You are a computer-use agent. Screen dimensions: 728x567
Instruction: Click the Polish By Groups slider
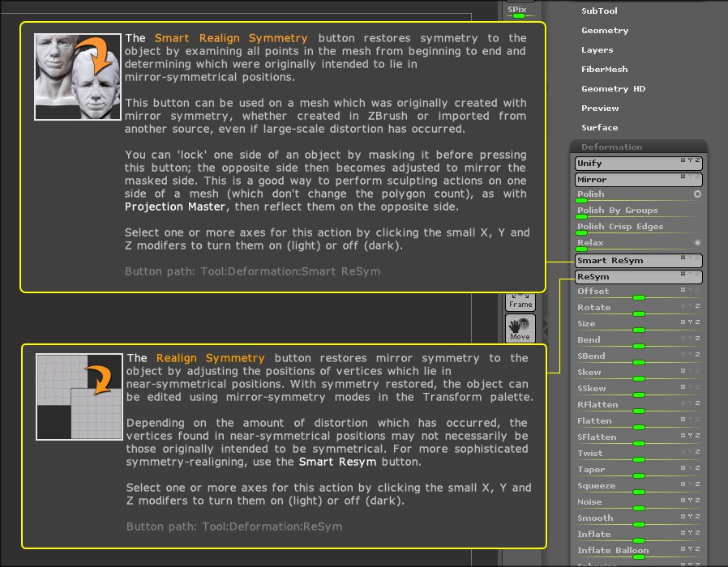638,211
